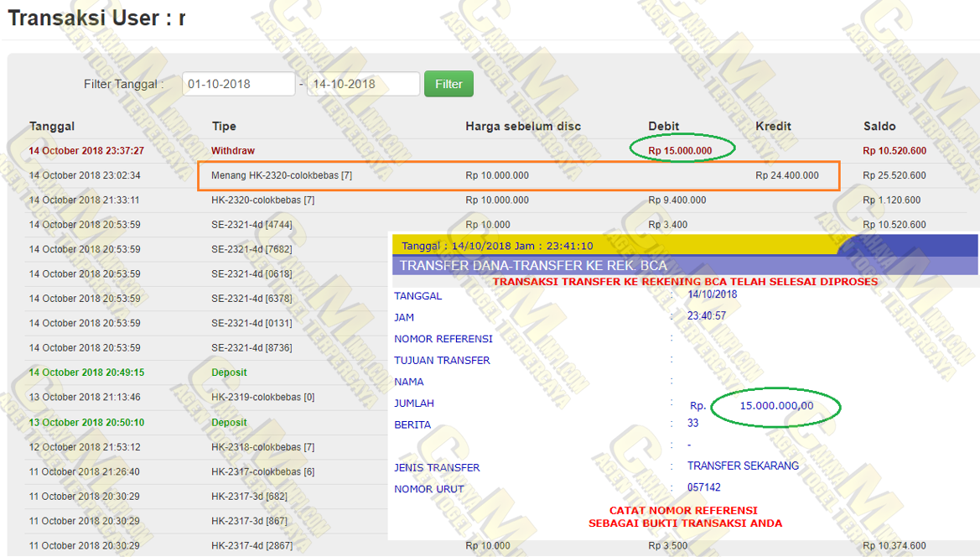Click the Tipe column header
Screen dimensions: 980x557
pyautogui.click(x=224, y=127)
